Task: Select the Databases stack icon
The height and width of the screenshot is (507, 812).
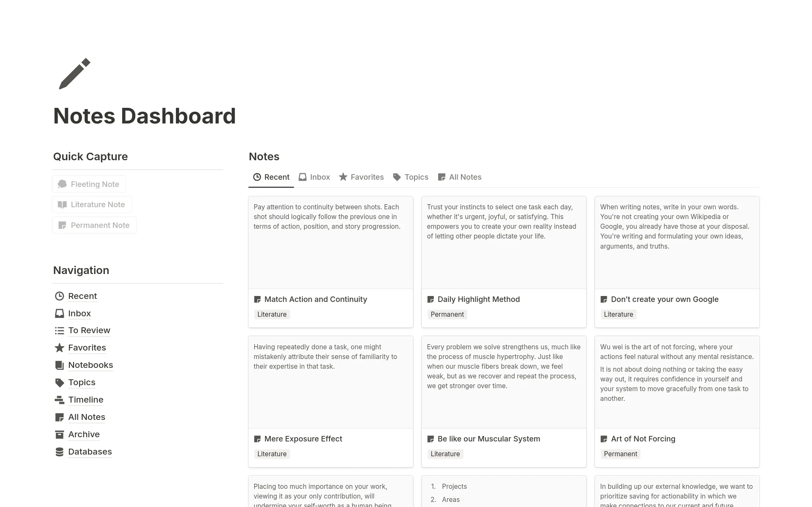Action: pos(59,451)
